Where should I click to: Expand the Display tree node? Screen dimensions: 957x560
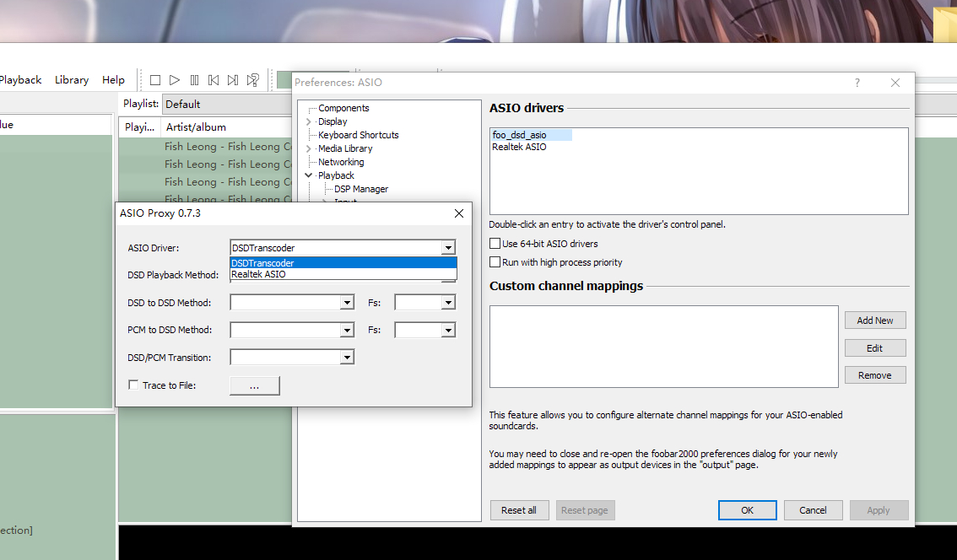pyautogui.click(x=309, y=121)
